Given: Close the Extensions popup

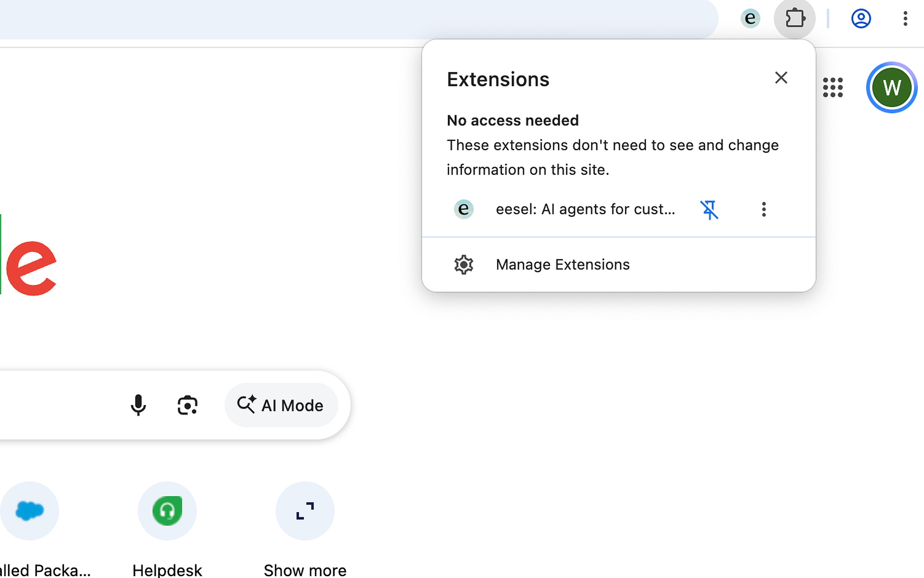Looking at the screenshot, I should (781, 77).
